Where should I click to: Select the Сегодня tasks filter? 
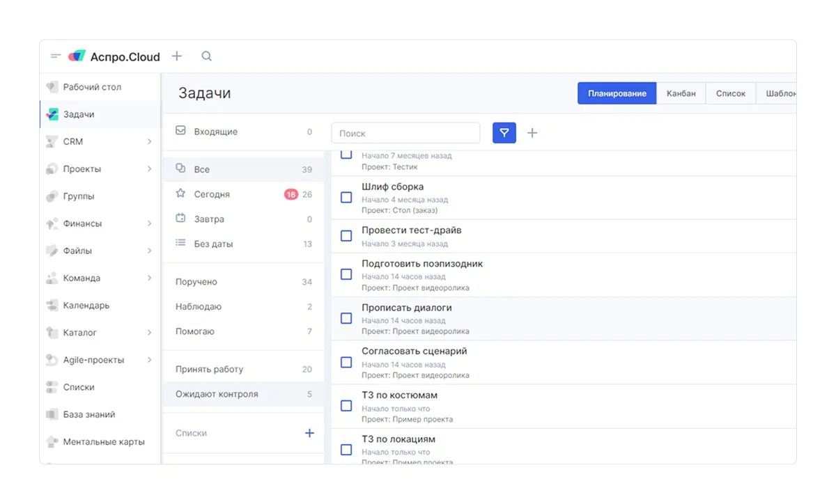tap(212, 194)
